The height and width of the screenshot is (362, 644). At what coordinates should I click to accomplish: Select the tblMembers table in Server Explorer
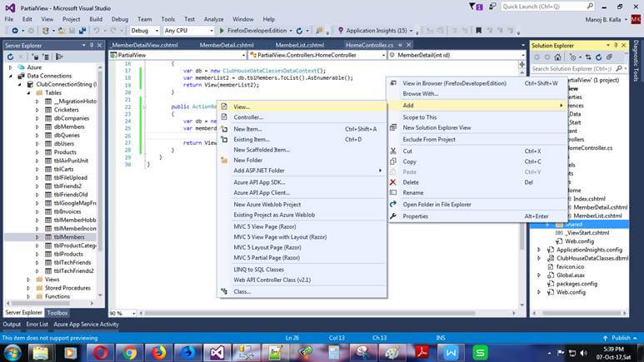(x=68, y=237)
